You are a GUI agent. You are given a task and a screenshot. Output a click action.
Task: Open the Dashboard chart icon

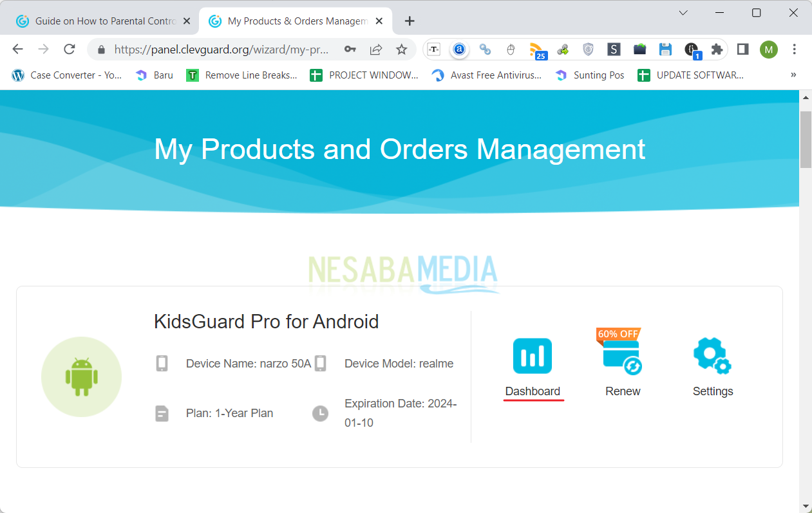coord(533,356)
